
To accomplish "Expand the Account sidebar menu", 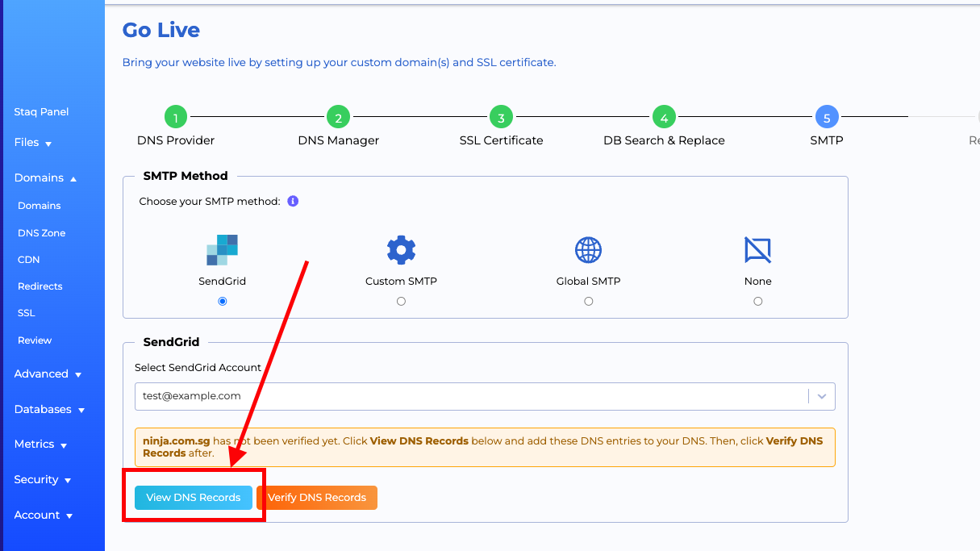I will [x=44, y=515].
